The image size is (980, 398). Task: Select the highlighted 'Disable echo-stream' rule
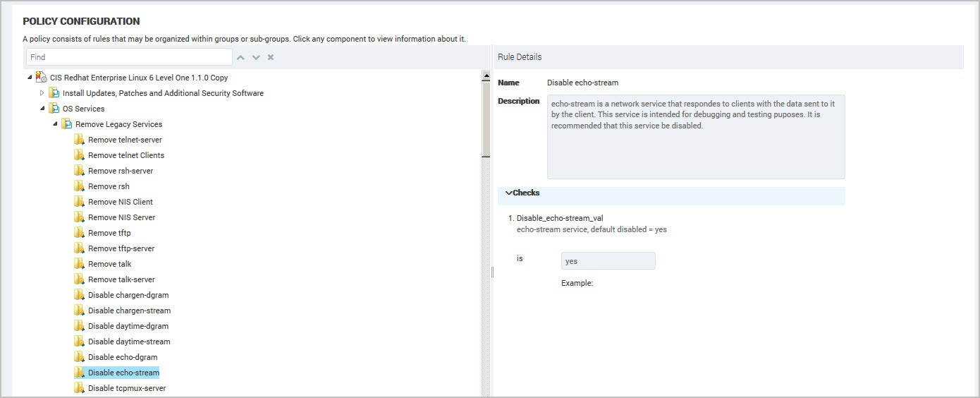[123, 373]
